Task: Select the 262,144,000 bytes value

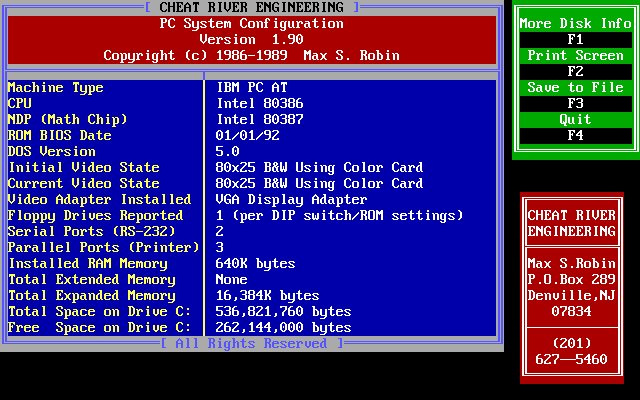Action: tap(283, 327)
